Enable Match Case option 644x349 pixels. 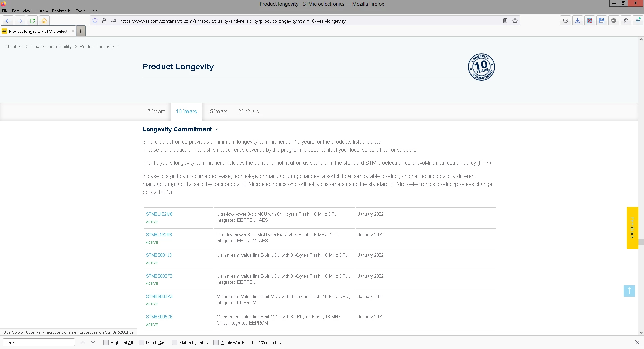[141, 342]
